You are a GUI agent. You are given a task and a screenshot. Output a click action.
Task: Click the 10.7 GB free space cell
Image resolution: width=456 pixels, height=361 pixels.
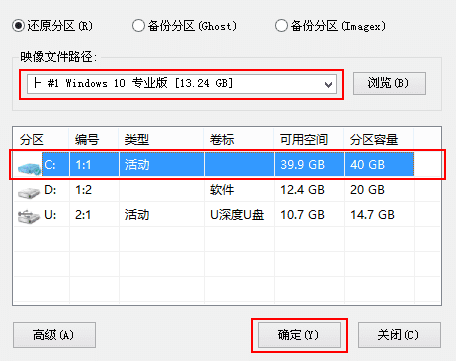click(302, 215)
